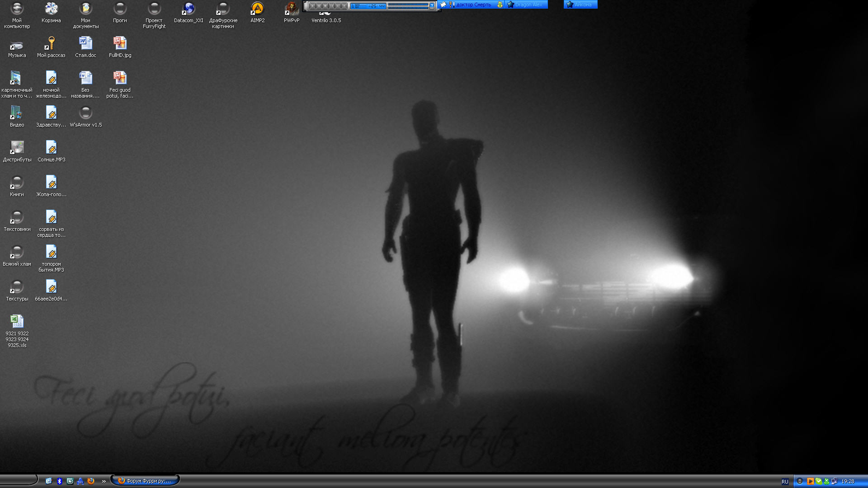Switch to Форум Фурри taskbar window
The width and height of the screenshot is (868, 488).
(145, 481)
